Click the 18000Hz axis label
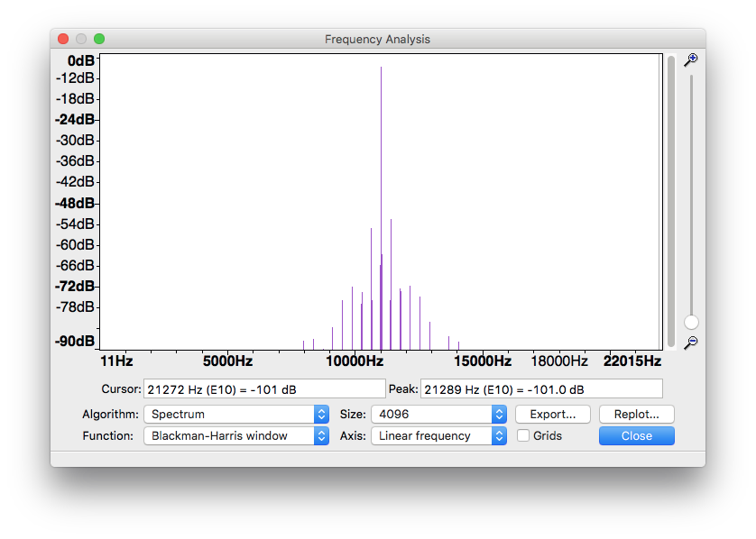756x539 pixels. pos(559,361)
